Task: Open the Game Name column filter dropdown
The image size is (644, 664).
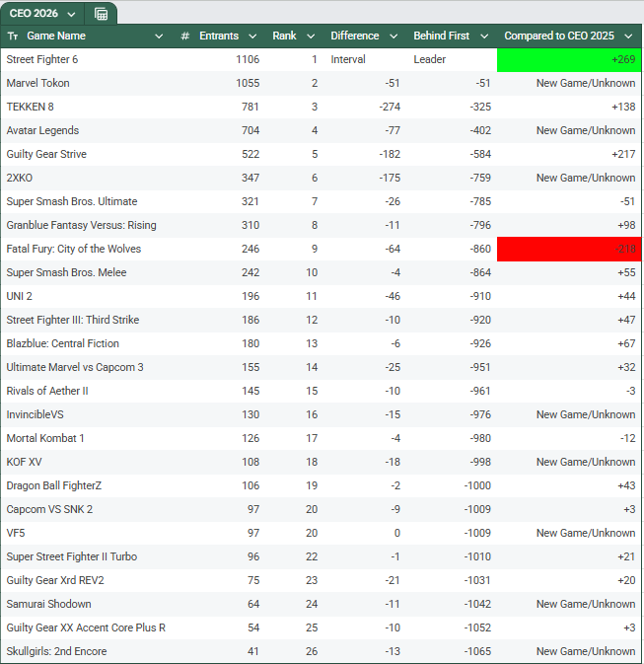Action: point(159,37)
